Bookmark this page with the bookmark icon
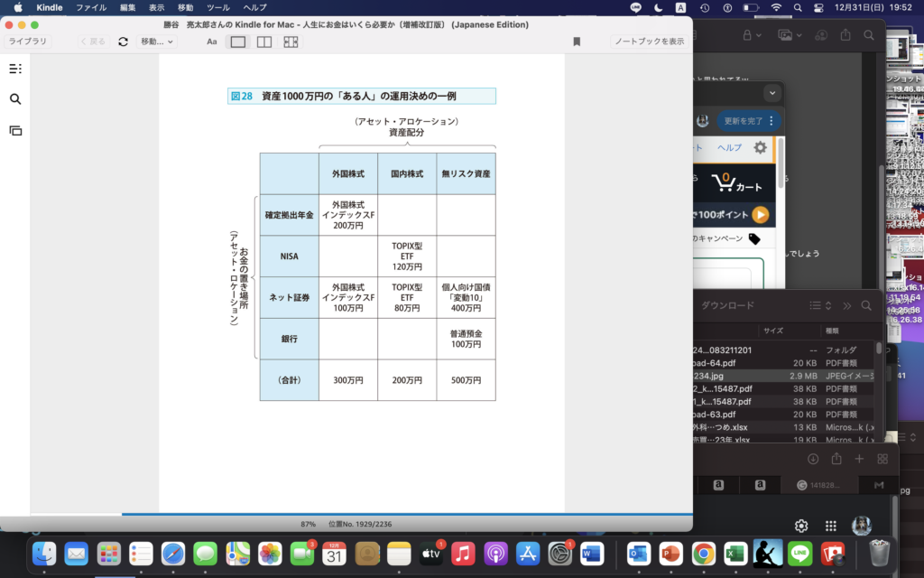 [x=577, y=42]
